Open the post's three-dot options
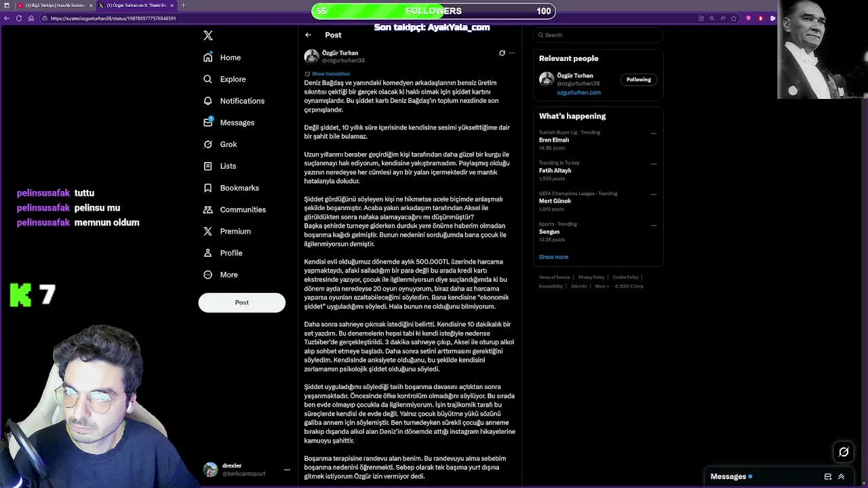 [x=512, y=53]
